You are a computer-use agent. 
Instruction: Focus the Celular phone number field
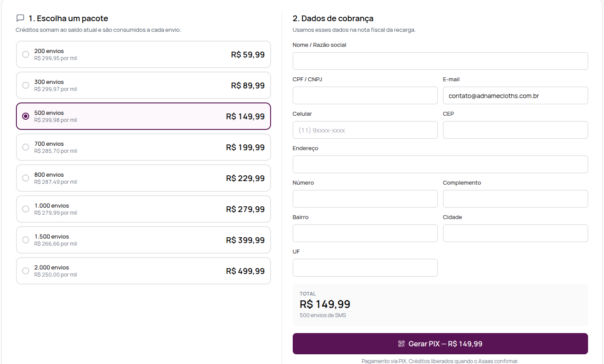365,130
